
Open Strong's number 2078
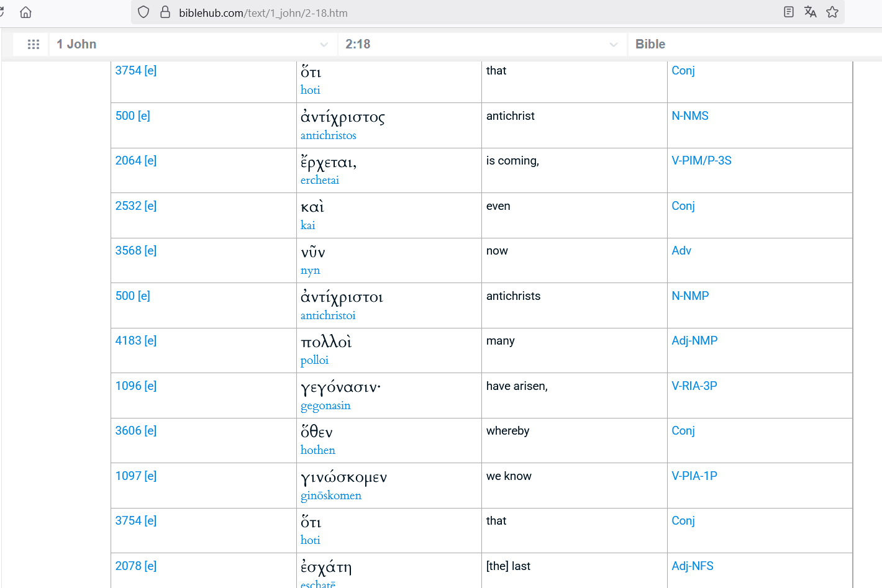(x=128, y=566)
